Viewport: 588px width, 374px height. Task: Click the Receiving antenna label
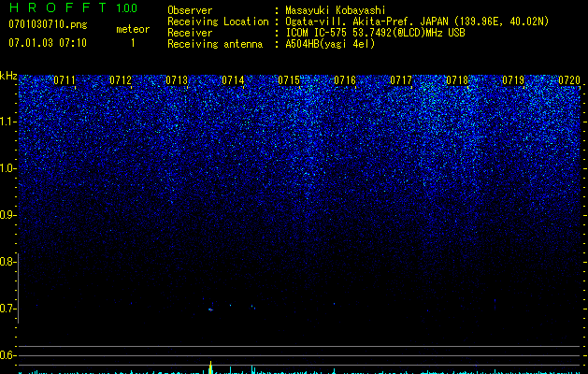tap(215, 44)
